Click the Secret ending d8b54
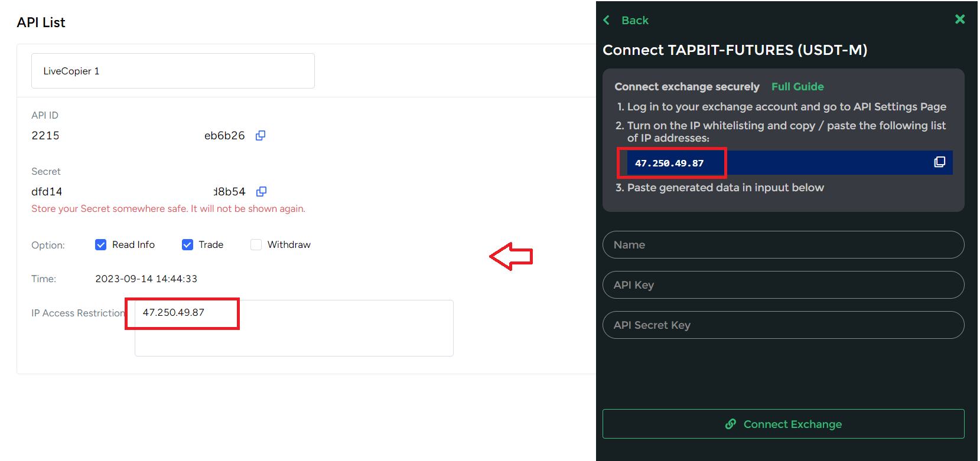This screenshot has width=980, height=461. (x=229, y=191)
